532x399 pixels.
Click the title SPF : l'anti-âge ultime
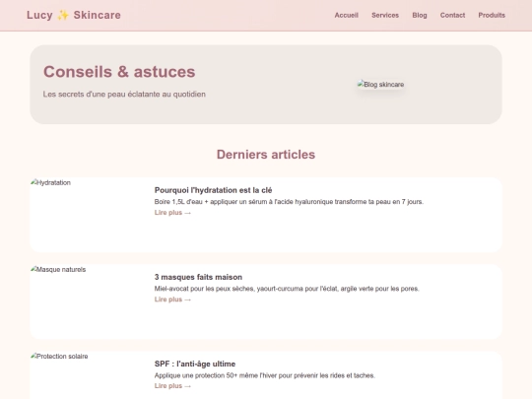(195, 365)
